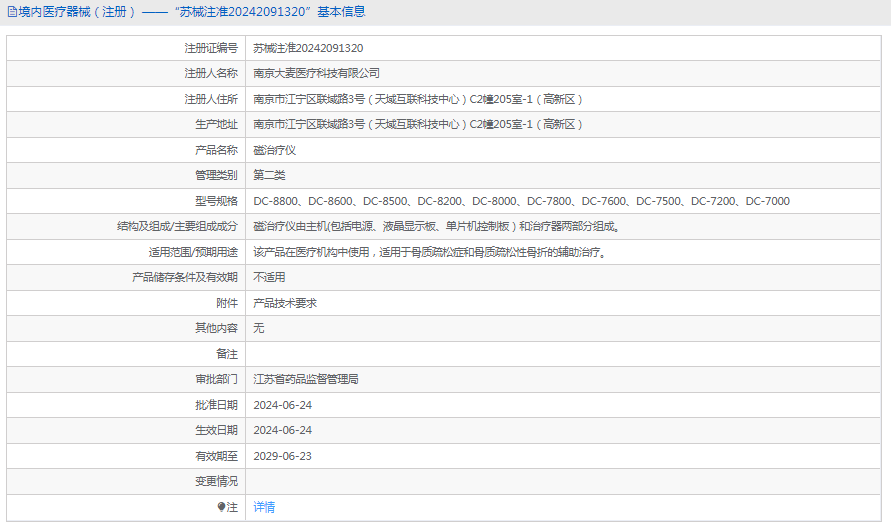Image resolution: width=891 pixels, height=525 pixels.
Task: Click the 产品储存条件及有效期 label
Action: [x=185, y=277]
